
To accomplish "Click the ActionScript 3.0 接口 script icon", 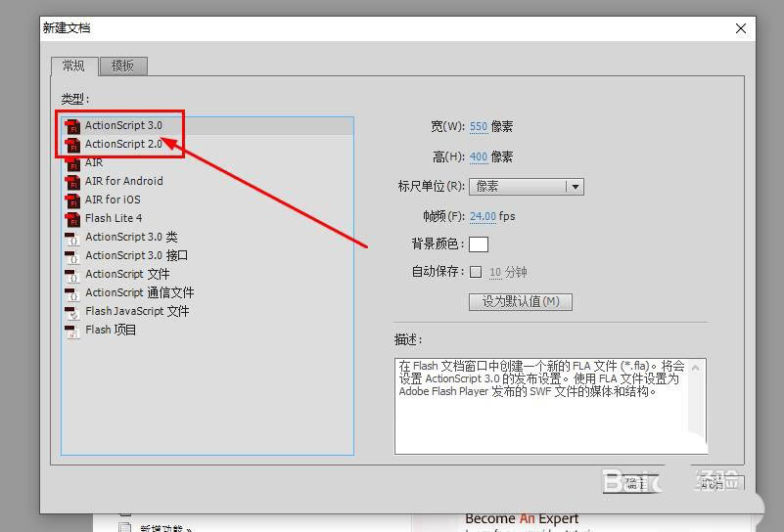I will click(x=72, y=256).
